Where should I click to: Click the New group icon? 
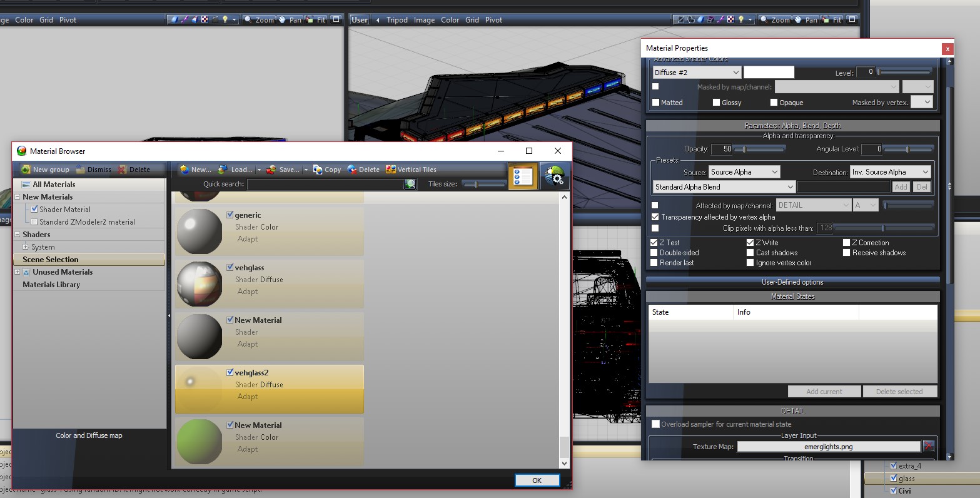click(x=26, y=170)
